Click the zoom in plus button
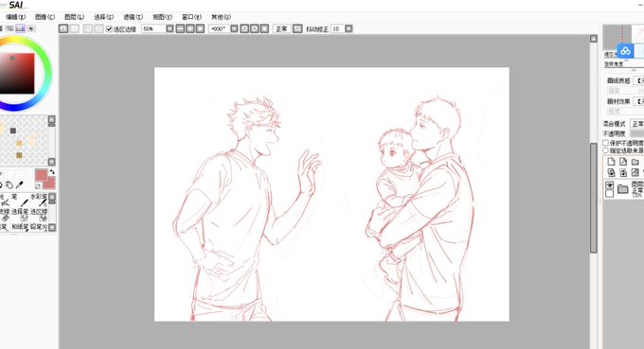 [x=190, y=28]
